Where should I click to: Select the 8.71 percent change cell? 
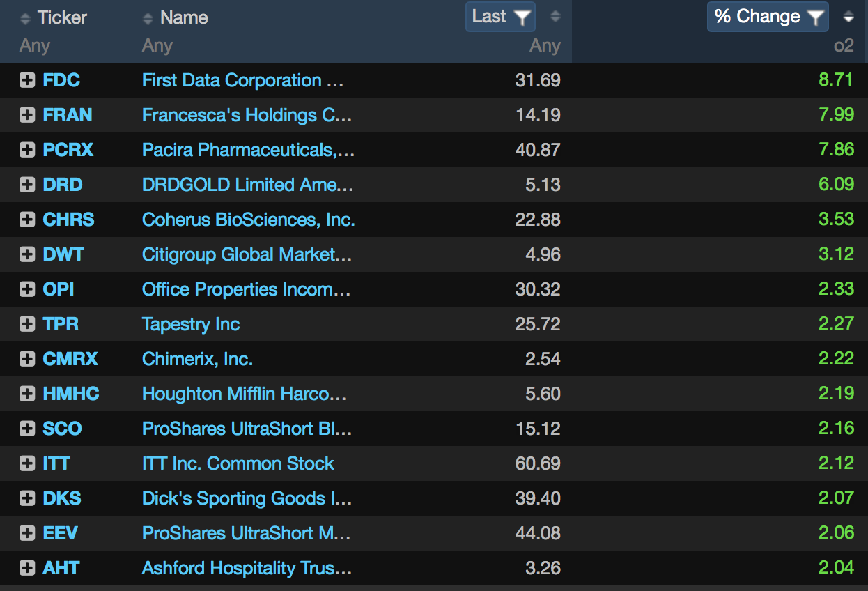pyautogui.click(x=836, y=79)
